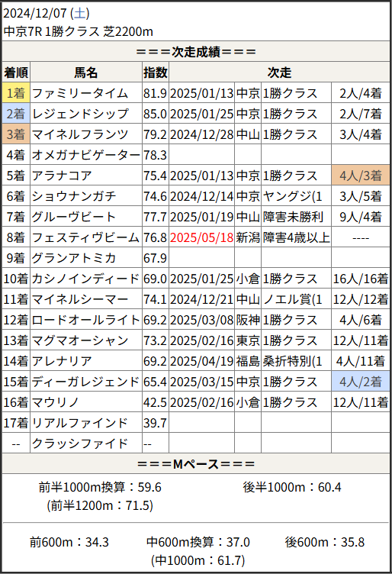Screen dimensions: 392x574
Task: Click the yellow 1着 rank cell
Action: (x=16, y=93)
